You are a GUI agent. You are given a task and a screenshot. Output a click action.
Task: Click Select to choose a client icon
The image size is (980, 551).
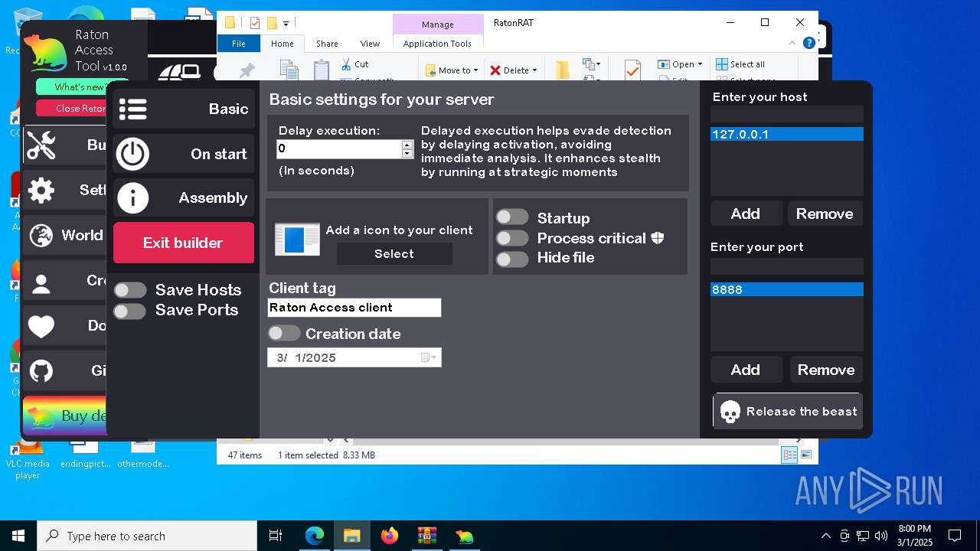coord(394,253)
